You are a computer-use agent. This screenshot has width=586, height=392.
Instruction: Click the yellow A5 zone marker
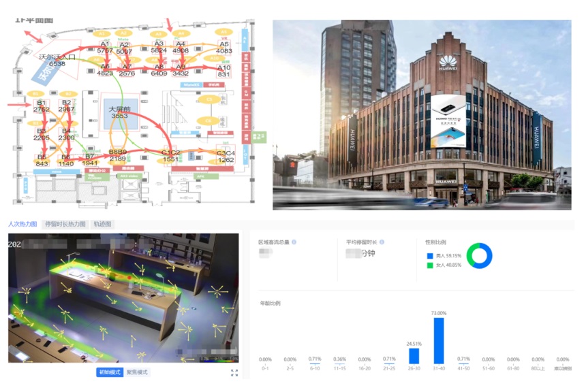223,32
